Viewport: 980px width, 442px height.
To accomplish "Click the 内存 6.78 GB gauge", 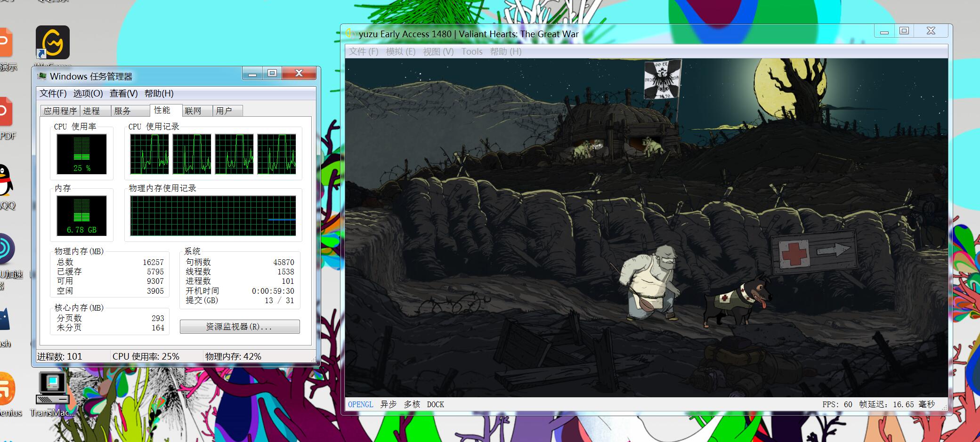I will click(x=81, y=216).
